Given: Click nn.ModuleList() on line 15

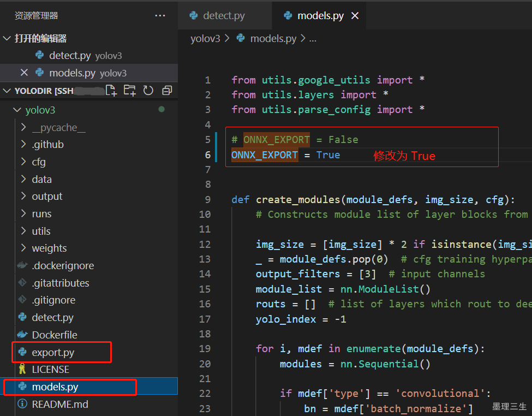Looking at the screenshot, I should click(x=385, y=289).
